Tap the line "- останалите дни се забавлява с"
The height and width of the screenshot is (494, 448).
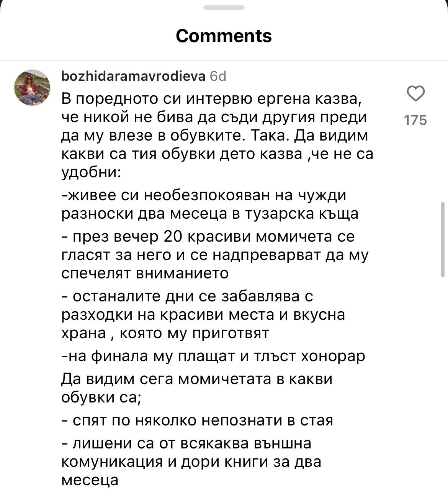coord(188,296)
